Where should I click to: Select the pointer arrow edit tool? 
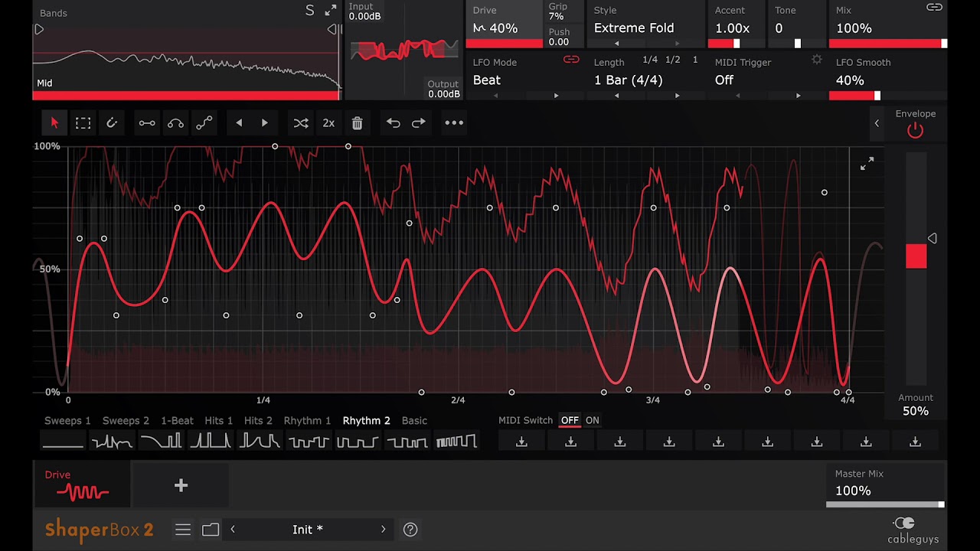[x=54, y=122]
